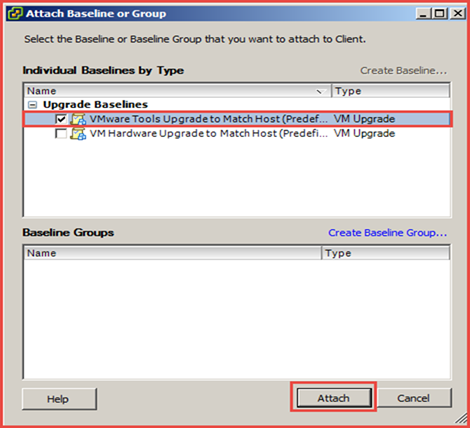Collapse the Upgrade Baselines tree group

(x=32, y=105)
